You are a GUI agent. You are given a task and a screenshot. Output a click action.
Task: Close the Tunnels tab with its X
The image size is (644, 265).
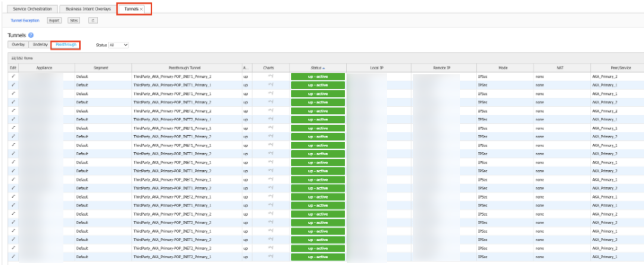pyautogui.click(x=141, y=9)
